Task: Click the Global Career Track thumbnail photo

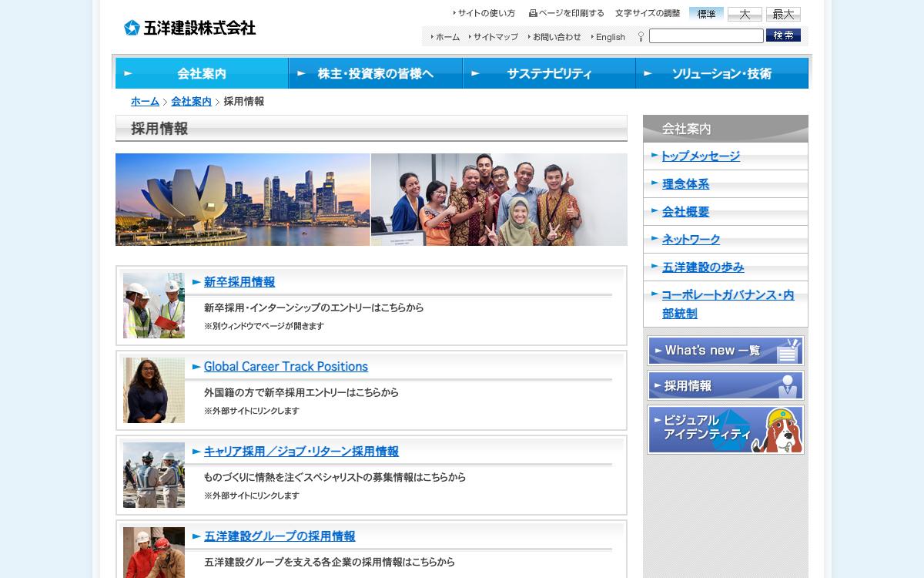Action: coord(154,390)
